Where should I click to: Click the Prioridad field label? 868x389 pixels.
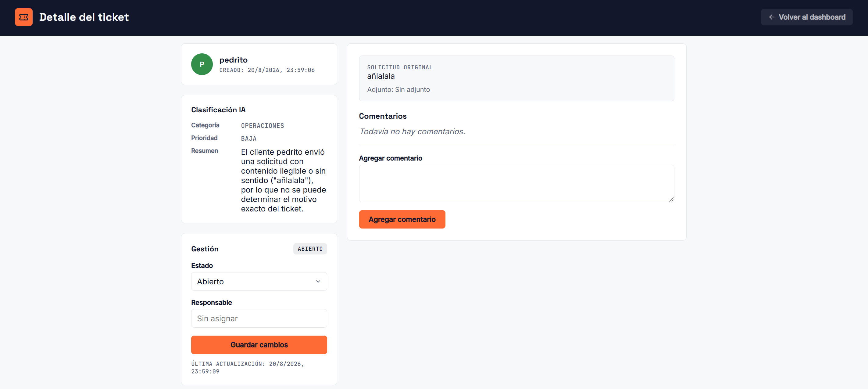tap(204, 138)
